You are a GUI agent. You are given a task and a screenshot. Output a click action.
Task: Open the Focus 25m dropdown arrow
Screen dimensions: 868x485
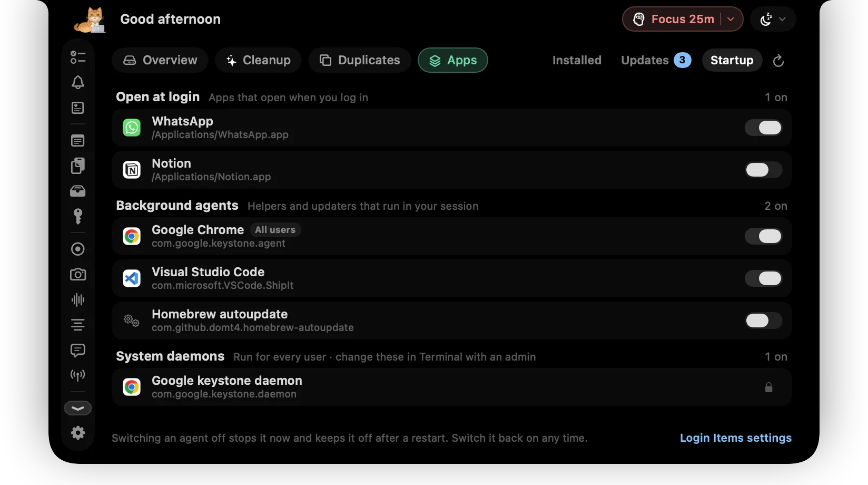731,19
